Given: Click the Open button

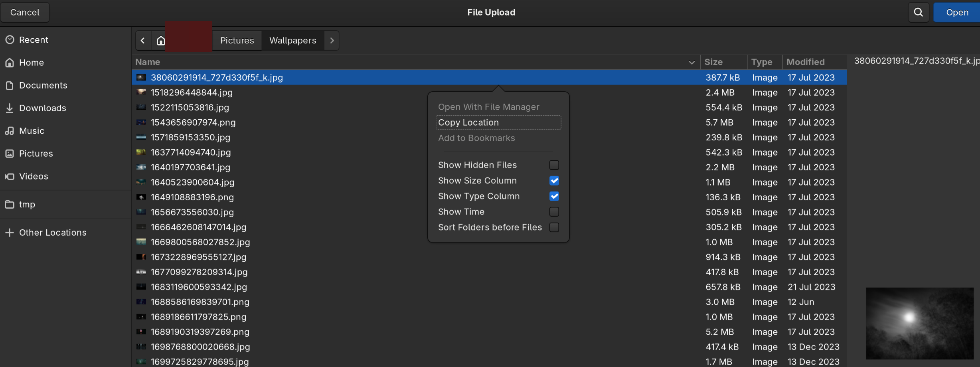Looking at the screenshot, I should point(957,12).
